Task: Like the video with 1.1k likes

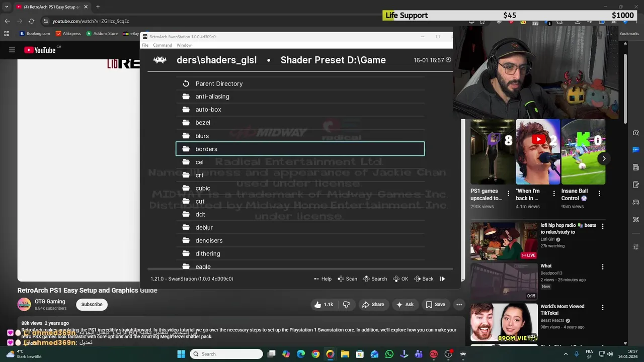Action: point(324,304)
